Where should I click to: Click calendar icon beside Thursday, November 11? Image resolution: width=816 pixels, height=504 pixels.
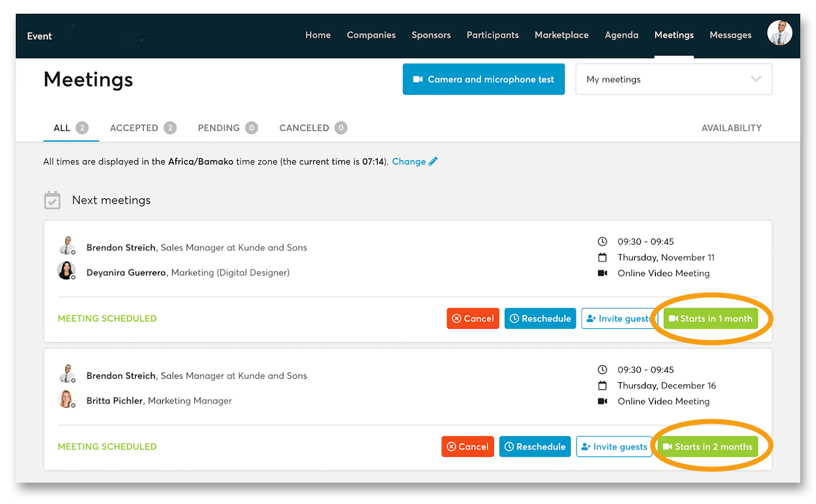click(602, 257)
